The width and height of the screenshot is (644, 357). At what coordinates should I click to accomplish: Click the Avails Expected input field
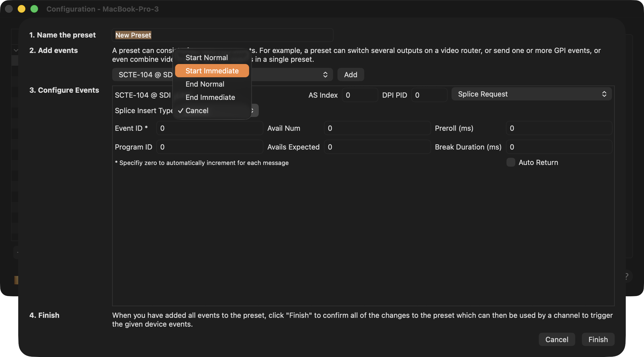[377, 147]
